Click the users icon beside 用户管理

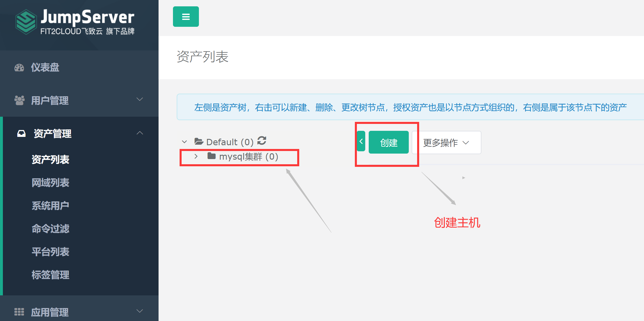pyautogui.click(x=19, y=100)
